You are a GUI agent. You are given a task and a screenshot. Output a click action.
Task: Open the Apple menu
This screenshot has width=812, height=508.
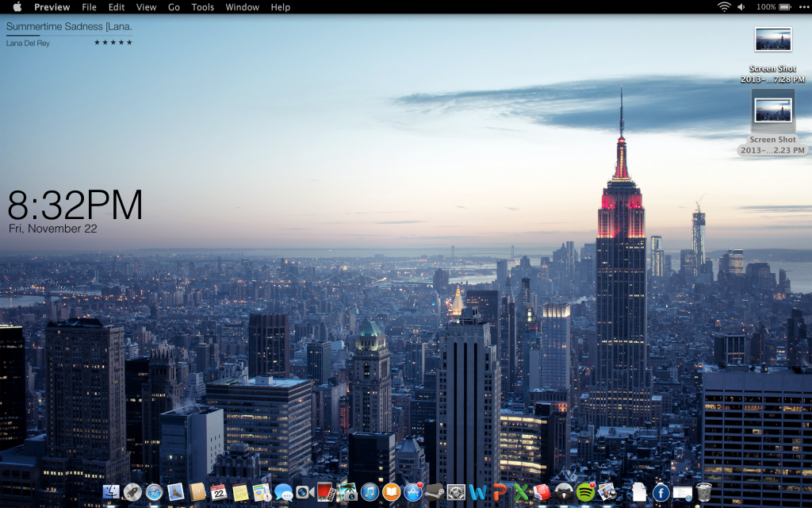click(x=17, y=7)
